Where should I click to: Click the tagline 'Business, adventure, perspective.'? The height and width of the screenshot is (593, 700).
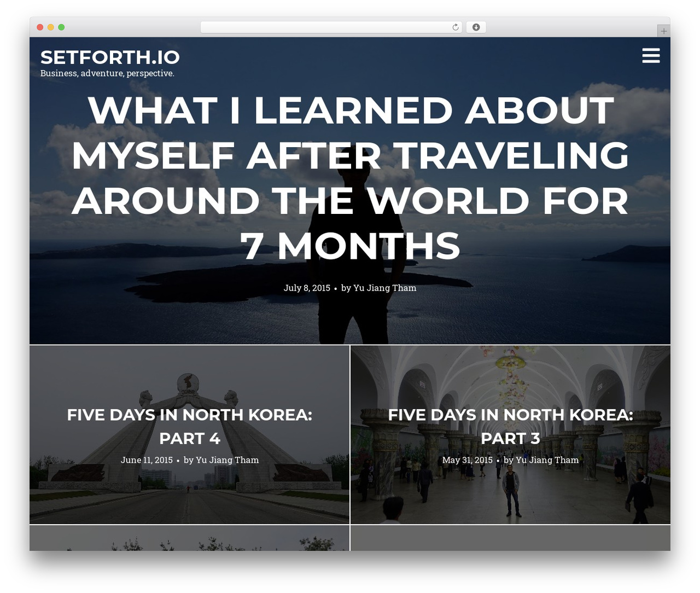coord(107,73)
